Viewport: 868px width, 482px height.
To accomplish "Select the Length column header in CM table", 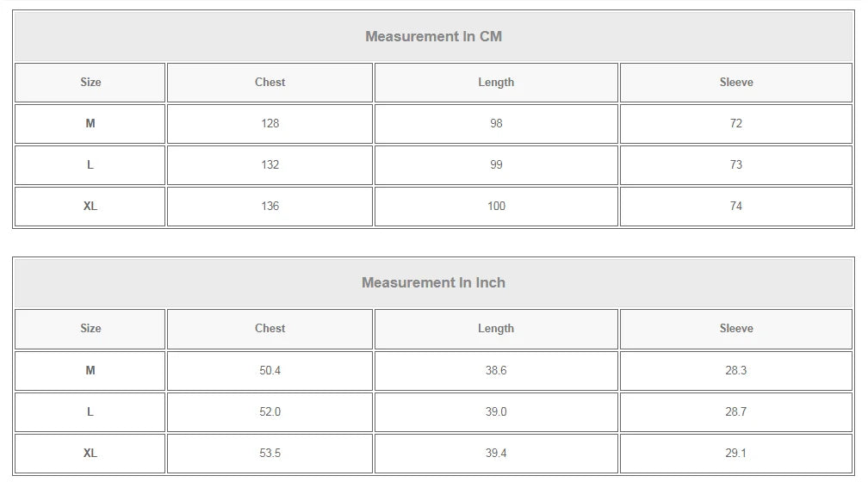I will (496, 83).
